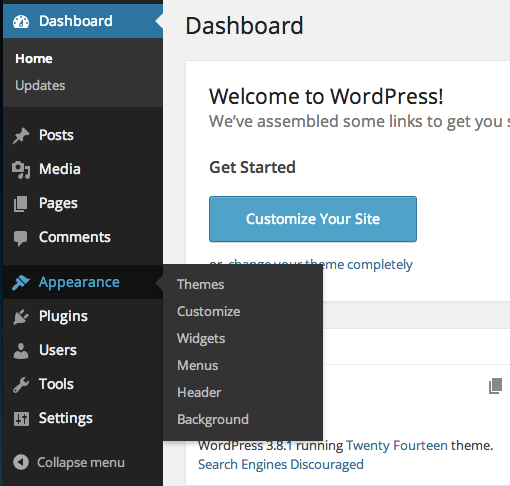Click the Appearance paintbrush icon
510x486 pixels.
point(21,283)
